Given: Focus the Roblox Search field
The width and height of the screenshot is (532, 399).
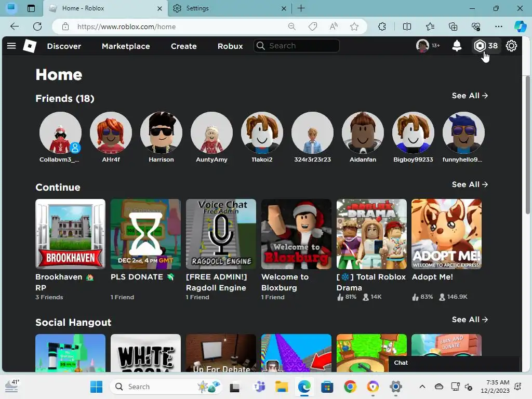Looking at the screenshot, I should 297,46.
